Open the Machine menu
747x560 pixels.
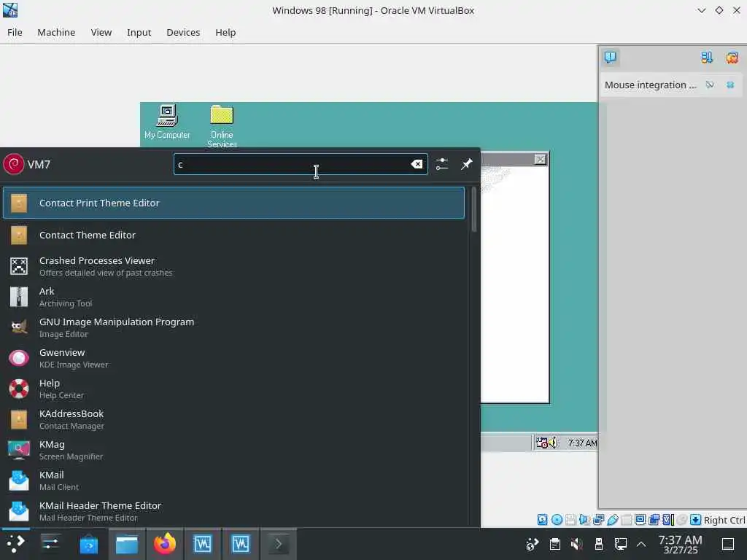(x=56, y=32)
